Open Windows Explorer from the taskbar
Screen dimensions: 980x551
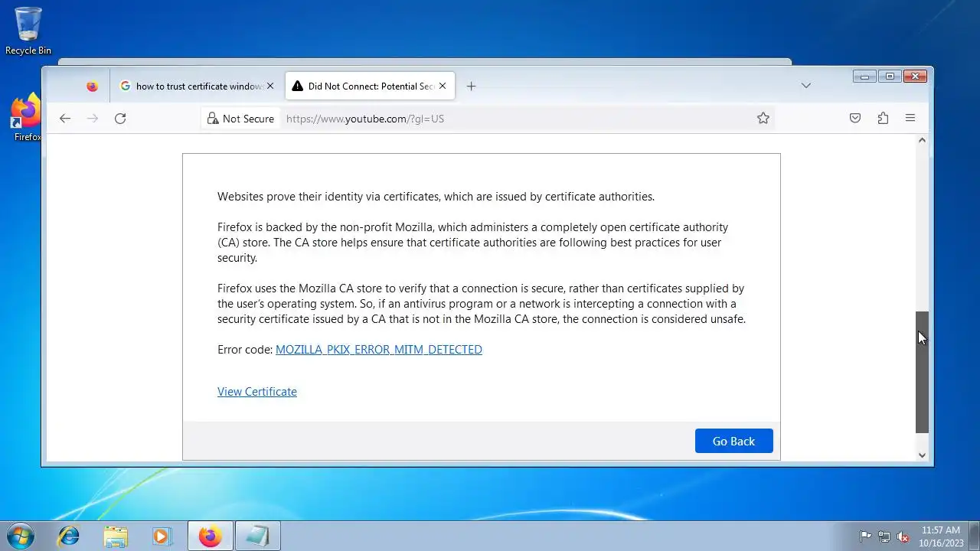tap(116, 536)
